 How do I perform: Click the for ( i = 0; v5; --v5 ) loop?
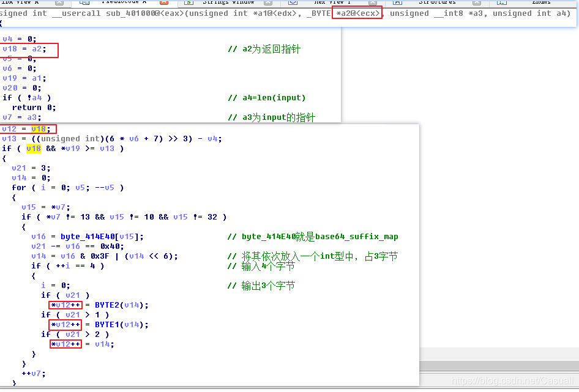(x=67, y=188)
